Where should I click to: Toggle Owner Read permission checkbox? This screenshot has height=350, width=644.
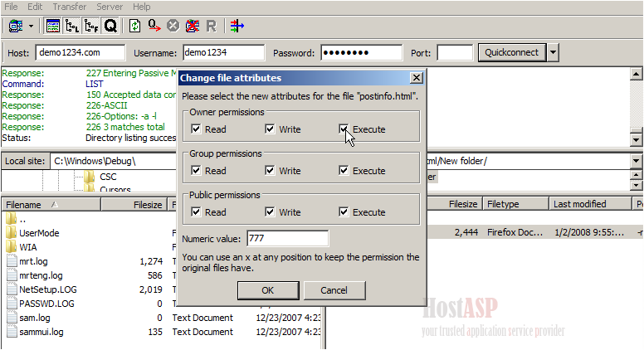pyautogui.click(x=196, y=129)
